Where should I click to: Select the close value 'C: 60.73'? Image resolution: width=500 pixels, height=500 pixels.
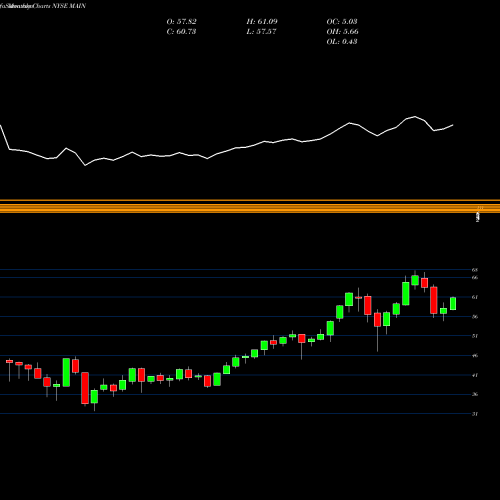click(x=181, y=32)
